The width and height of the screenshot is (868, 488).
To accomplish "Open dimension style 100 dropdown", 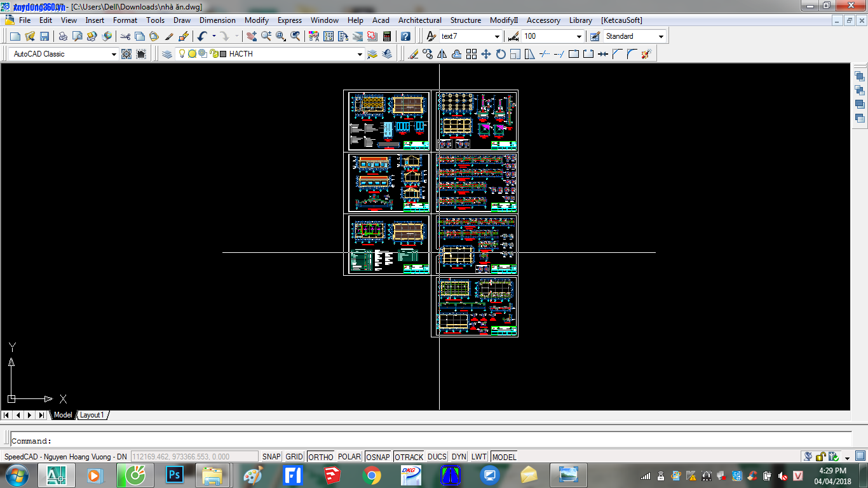I will coord(579,36).
